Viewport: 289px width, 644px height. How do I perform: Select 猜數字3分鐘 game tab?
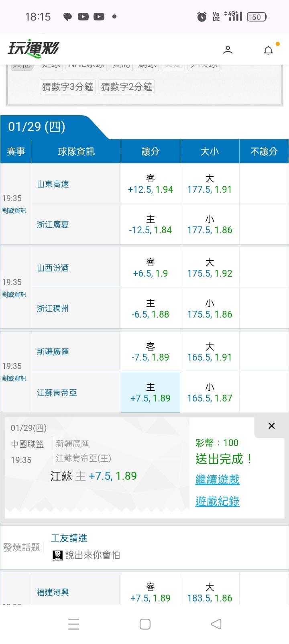point(68,87)
